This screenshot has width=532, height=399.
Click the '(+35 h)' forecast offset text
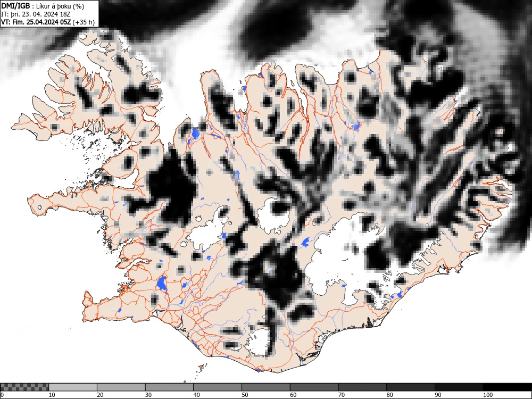pos(84,22)
